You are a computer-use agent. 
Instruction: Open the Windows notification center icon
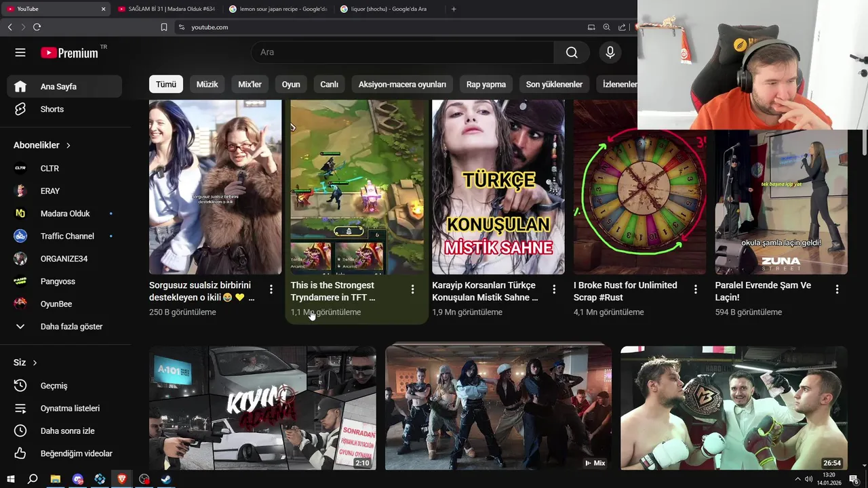click(x=854, y=479)
